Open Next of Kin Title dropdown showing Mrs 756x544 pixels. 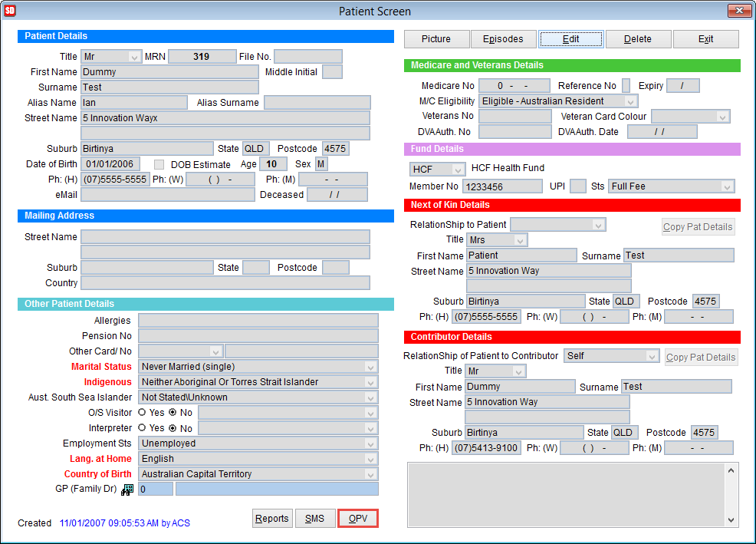(x=520, y=240)
